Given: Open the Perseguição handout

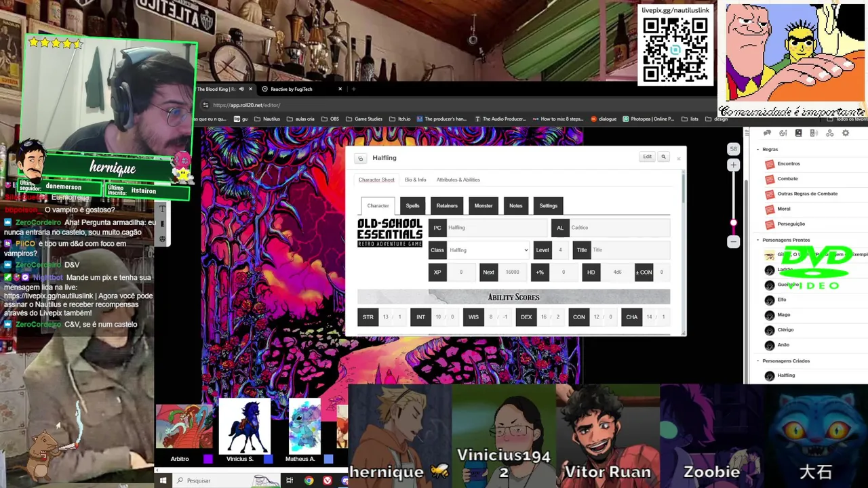Looking at the screenshot, I should click(791, 224).
